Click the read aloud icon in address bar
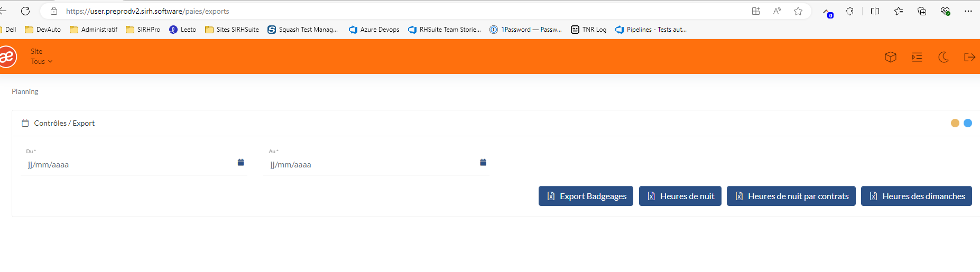The width and height of the screenshot is (980, 272). pos(777,11)
